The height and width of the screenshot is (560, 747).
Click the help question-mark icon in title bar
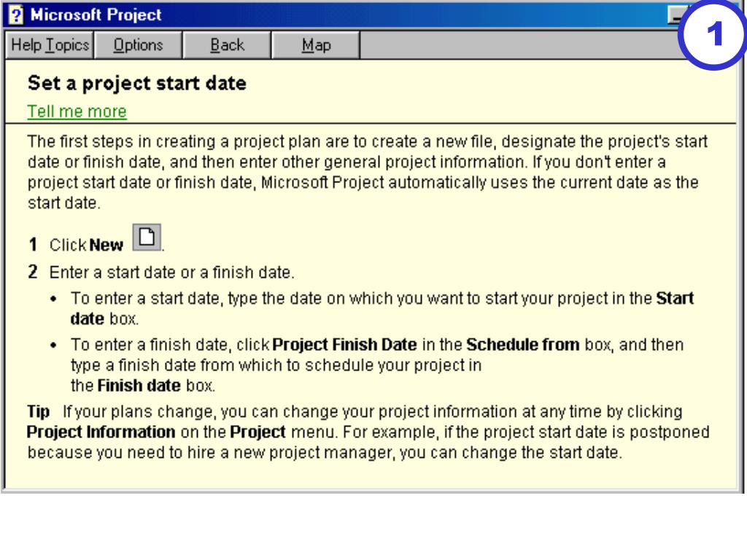(15, 15)
